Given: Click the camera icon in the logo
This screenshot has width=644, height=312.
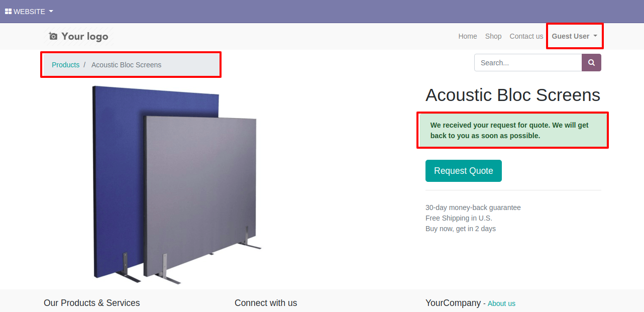Looking at the screenshot, I should tap(53, 36).
